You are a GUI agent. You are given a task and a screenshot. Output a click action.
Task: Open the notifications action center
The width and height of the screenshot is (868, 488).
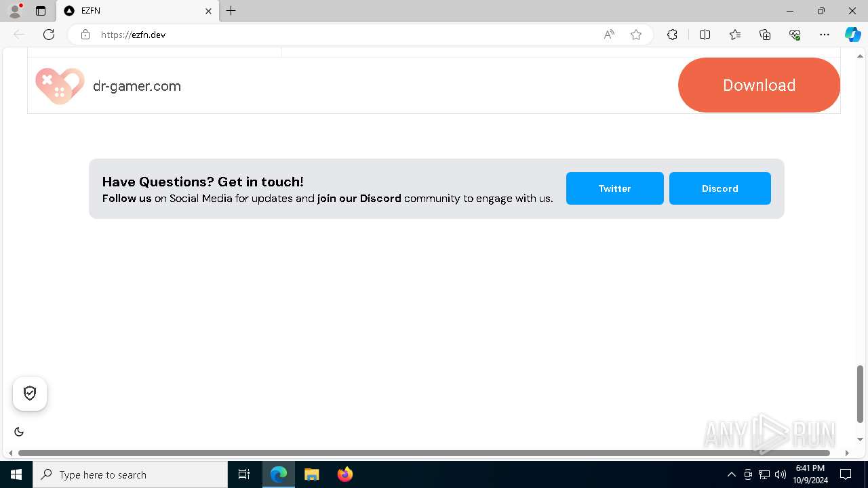click(x=846, y=474)
